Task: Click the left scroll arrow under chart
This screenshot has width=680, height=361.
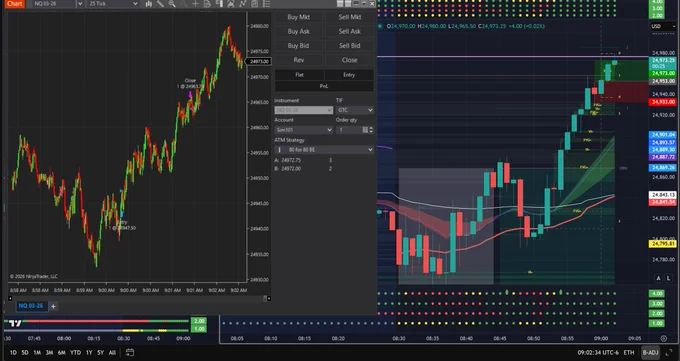Action: (x=10, y=298)
